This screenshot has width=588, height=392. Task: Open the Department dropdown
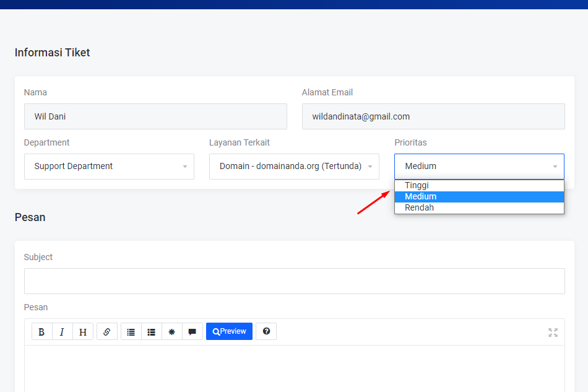[109, 167]
